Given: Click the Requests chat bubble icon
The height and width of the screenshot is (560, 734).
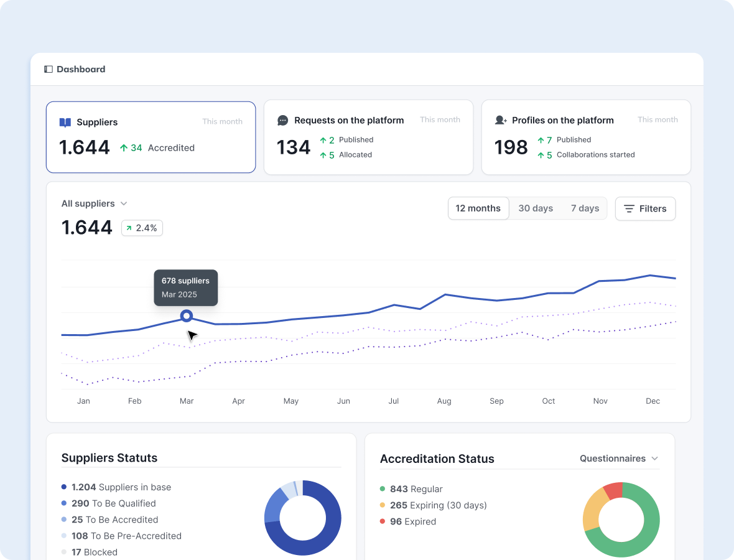Looking at the screenshot, I should point(283,120).
